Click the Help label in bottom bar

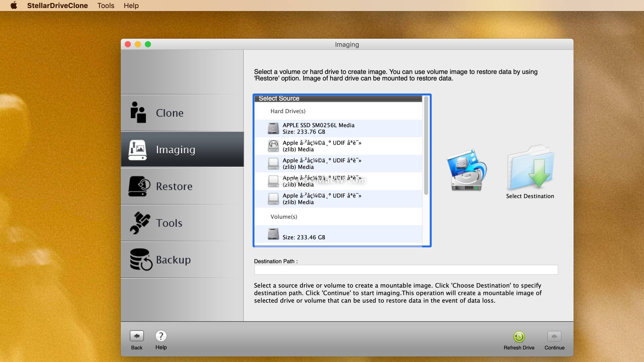161,347
